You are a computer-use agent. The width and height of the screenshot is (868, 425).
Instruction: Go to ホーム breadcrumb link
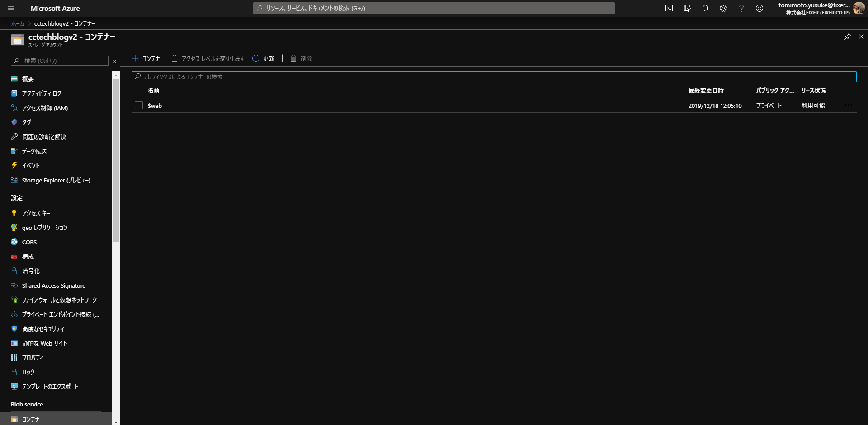coord(18,23)
